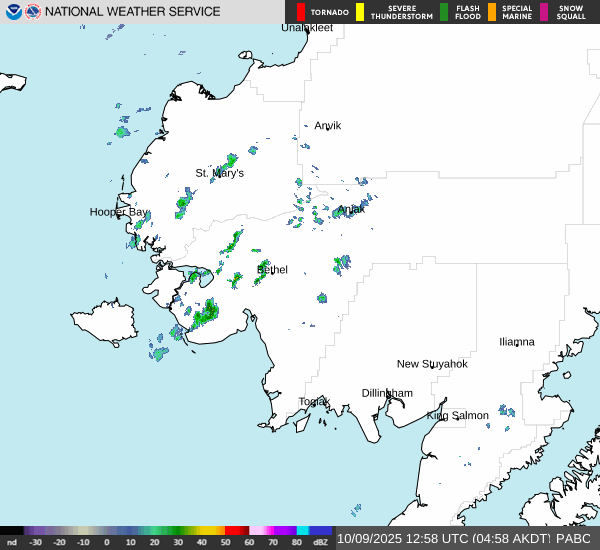Click the orange Special Marine legend marker
Image resolution: width=600 pixels, height=550 pixels.
click(x=492, y=12)
